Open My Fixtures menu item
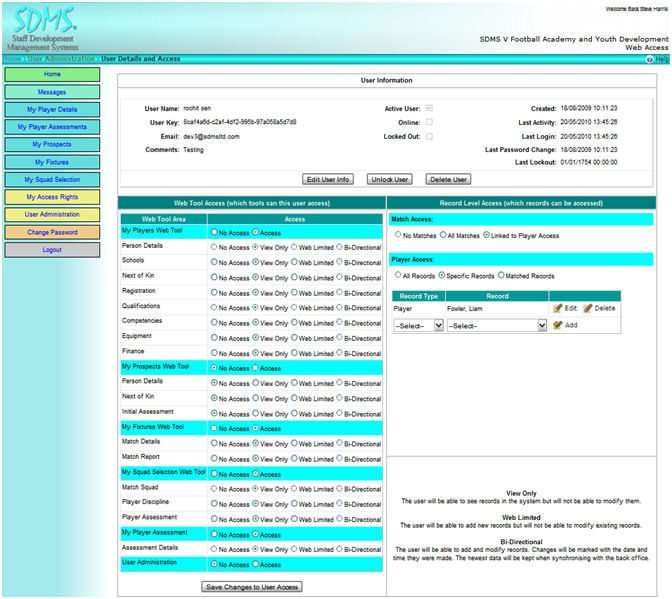The height and width of the screenshot is (599, 672). point(52,162)
